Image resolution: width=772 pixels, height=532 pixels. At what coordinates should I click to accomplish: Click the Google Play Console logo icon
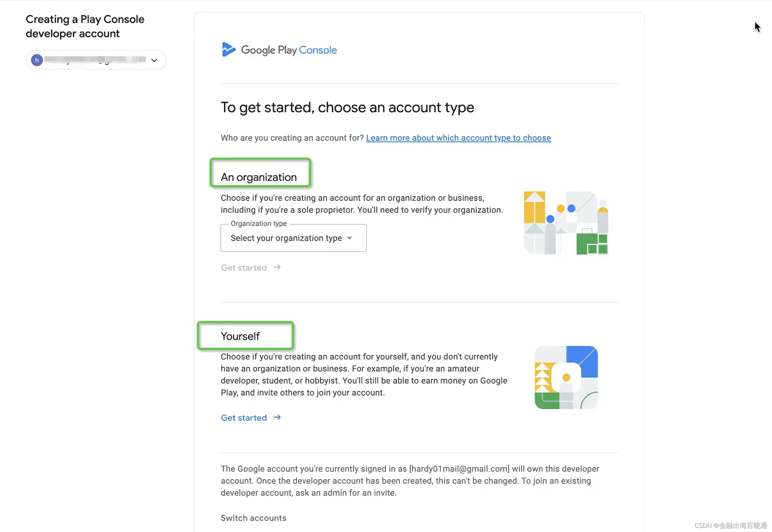pos(228,50)
